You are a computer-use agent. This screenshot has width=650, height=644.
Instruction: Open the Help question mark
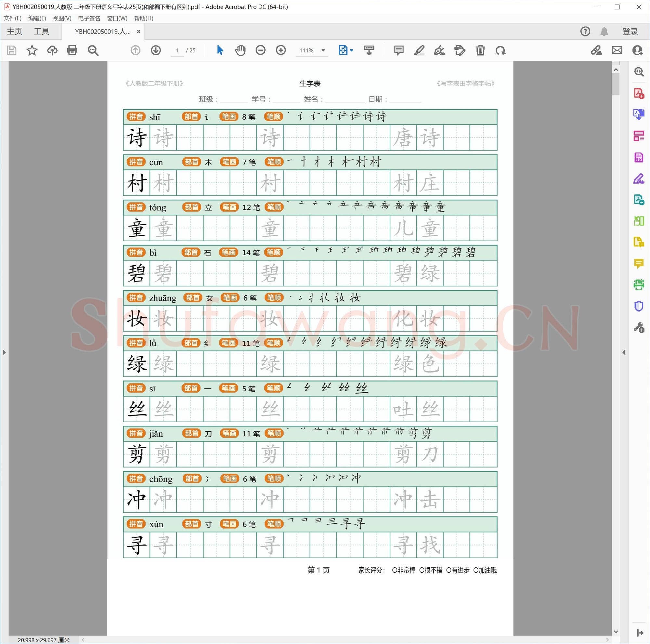click(x=585, y=31)
